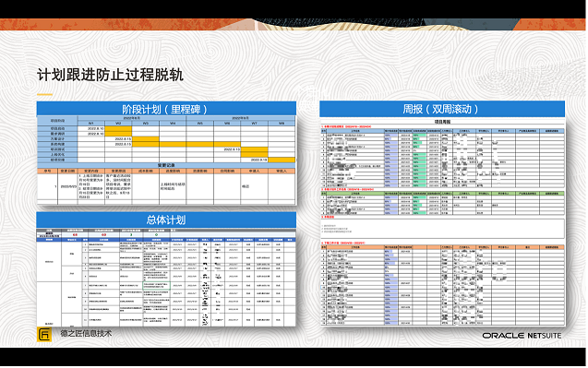Select the slide title 计划跟进防止过程脱轨
Image resolution: width=588 pixels, height=368 pixels.
[x=110, y=75]
